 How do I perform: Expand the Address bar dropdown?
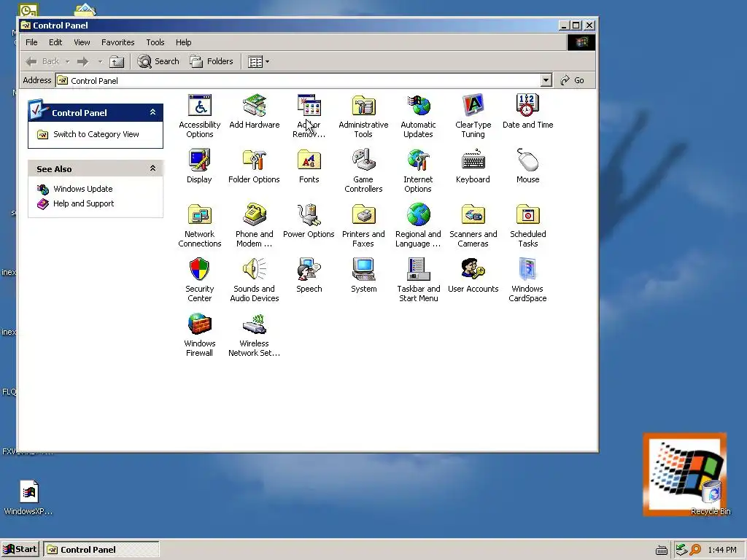[x=546, y=80]
